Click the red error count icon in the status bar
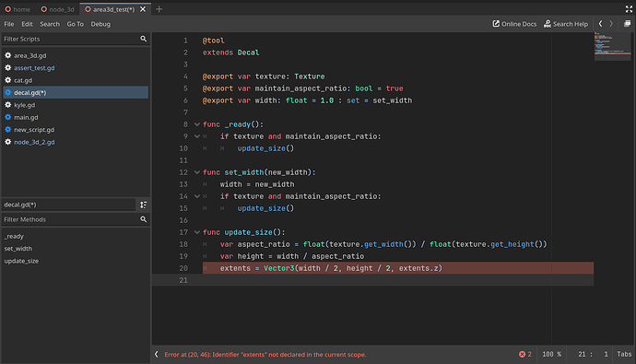636x364 pixels. 522,354
